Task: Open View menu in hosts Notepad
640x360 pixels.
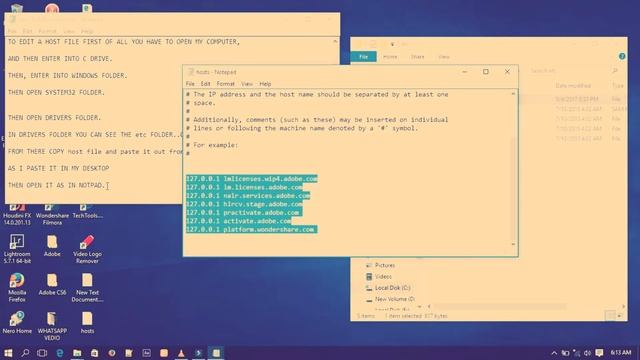Action: (247, 84)
